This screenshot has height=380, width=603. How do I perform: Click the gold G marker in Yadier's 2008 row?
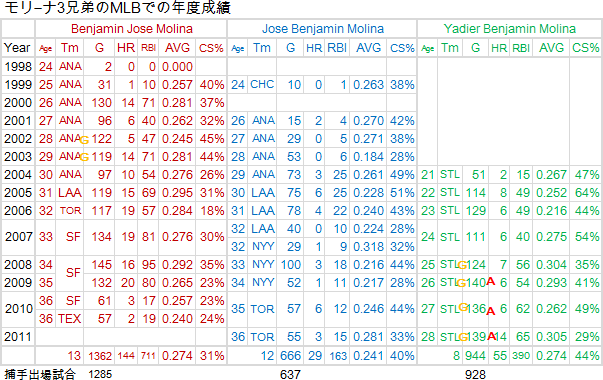463,265
